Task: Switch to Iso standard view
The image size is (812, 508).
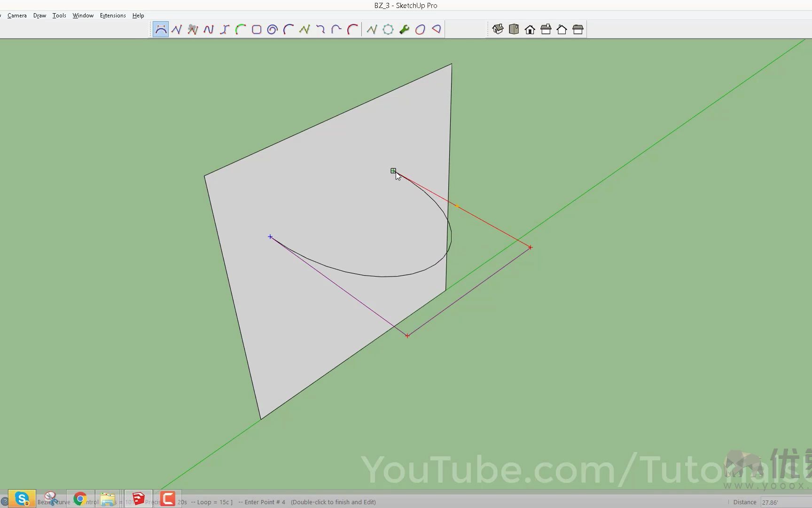Action: (x=498, y=30)
